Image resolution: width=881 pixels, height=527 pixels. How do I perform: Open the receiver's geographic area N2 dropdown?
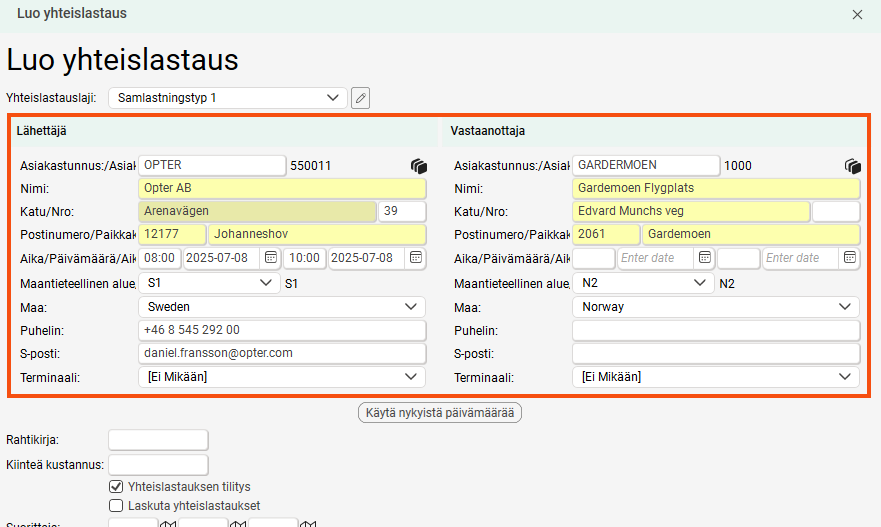tap(643, 283)
